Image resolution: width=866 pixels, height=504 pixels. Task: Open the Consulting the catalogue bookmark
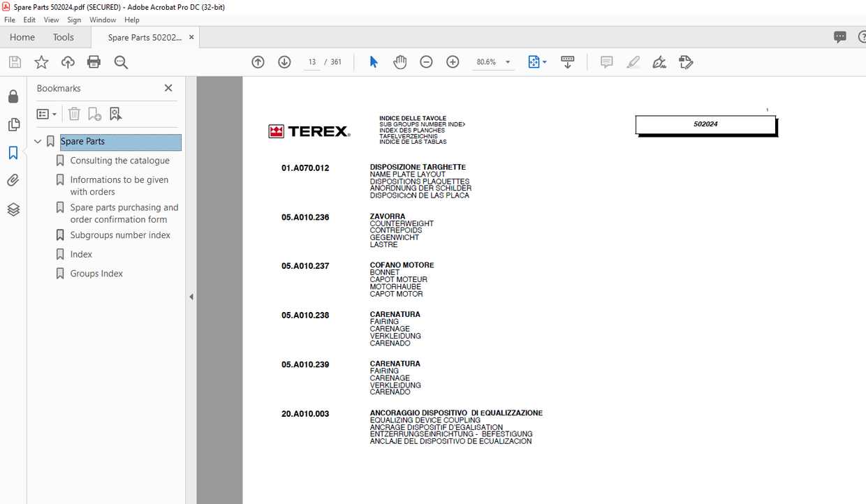(x=119, y=161)
